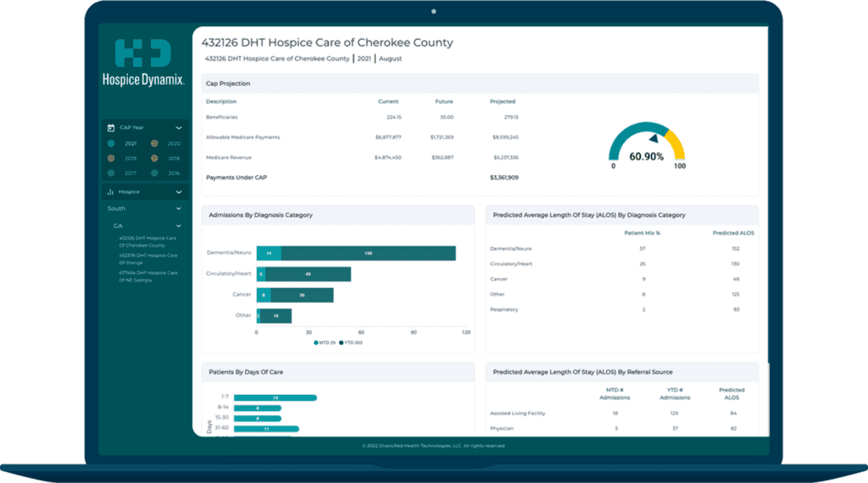This screenshot has width=868, height=483.
Task: Select the 2019 CAP year option
Action: pyautogui.click(x=112, y=158)
